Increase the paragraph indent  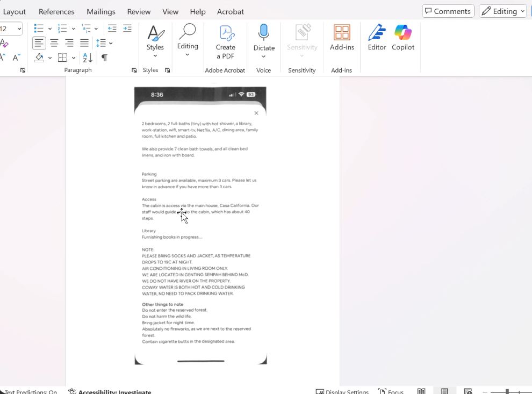click(127, 28)
